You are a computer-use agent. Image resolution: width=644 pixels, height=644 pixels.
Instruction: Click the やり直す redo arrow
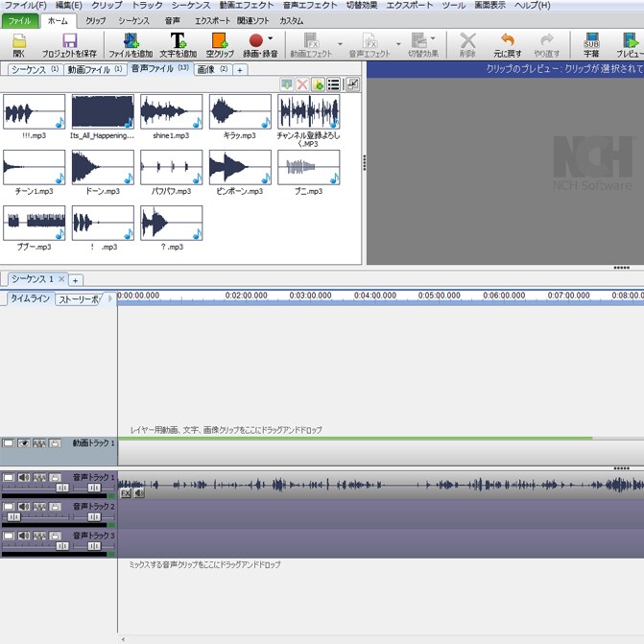(x=547, y=40)
